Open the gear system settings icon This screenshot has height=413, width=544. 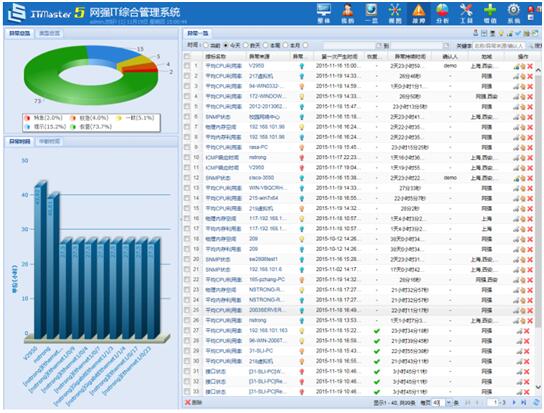pos(513,13)
